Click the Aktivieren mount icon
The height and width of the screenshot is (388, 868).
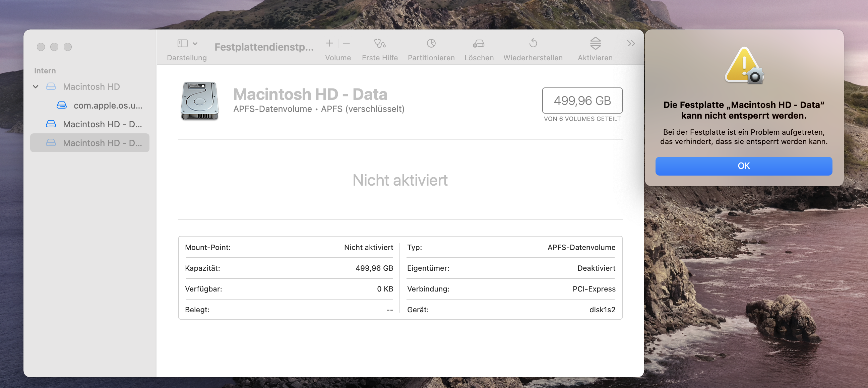tap(595, 43)
